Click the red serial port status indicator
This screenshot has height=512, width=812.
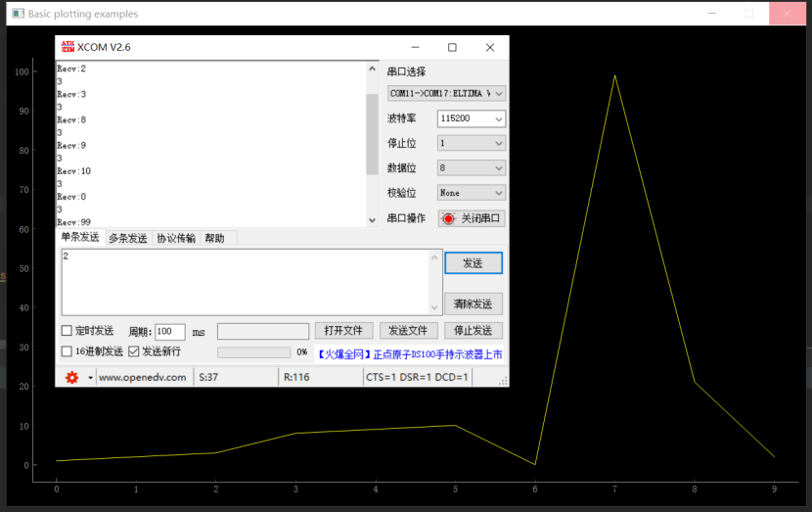[x=449, y=218]
